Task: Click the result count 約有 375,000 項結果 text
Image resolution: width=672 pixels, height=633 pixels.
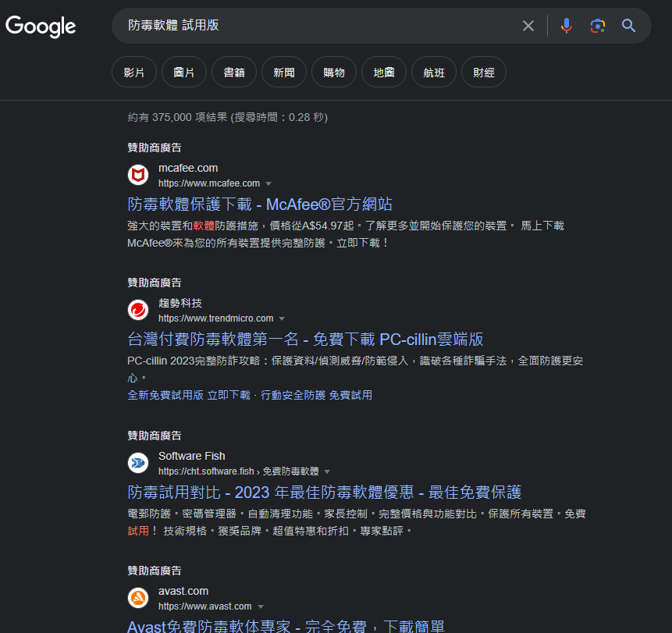Action: coord(177,117)
